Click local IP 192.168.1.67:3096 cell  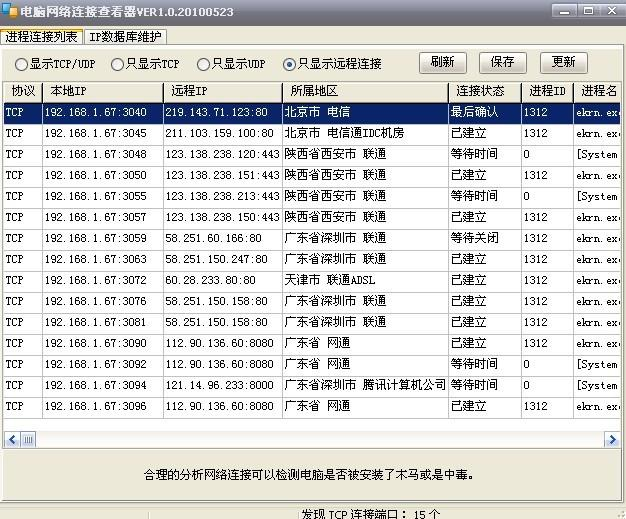(x=103, y=407)
